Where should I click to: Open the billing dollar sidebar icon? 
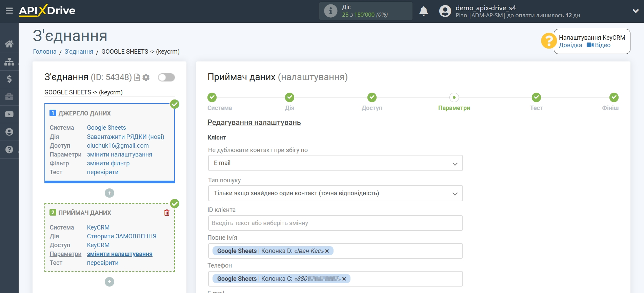[x=9, y=79]
